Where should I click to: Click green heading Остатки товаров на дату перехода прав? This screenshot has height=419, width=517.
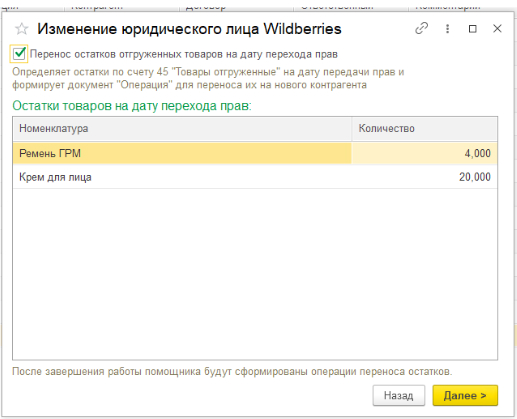[x=132, y=106]
